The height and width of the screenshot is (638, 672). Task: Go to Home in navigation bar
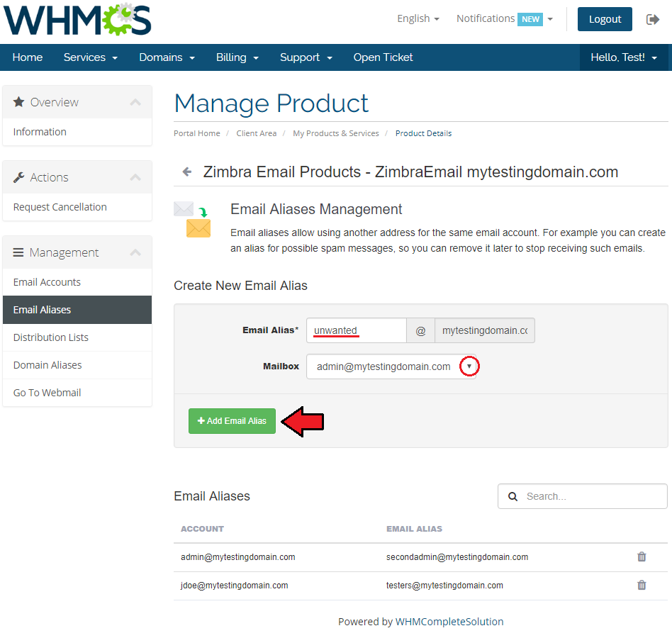click(x=28, y=57)
